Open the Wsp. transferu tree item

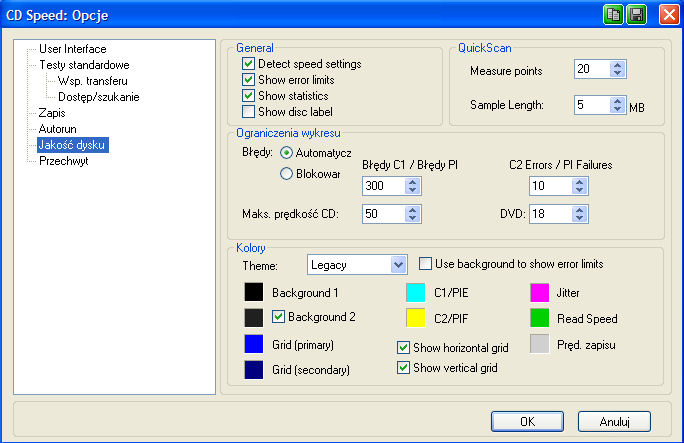tap(92, 81)
